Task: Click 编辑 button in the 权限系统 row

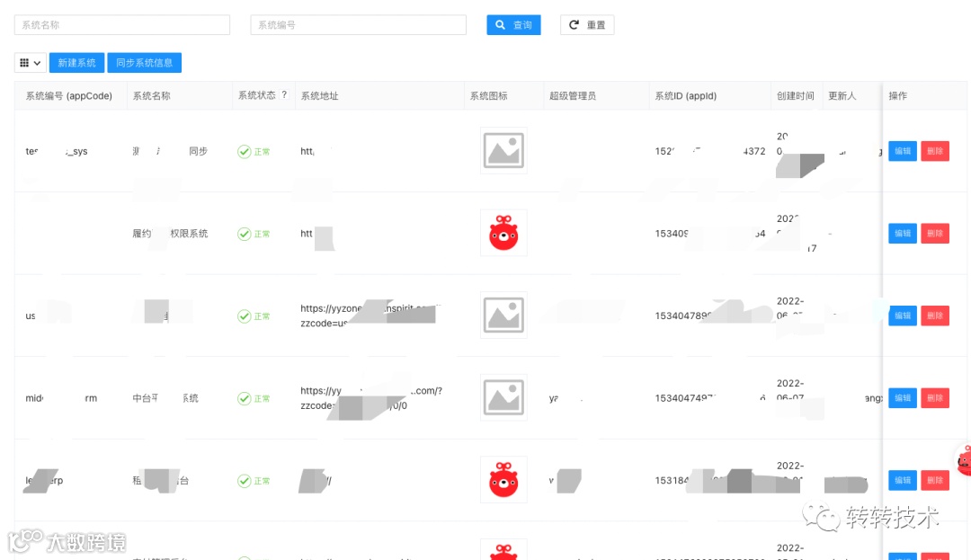Action: click(903, 234)
